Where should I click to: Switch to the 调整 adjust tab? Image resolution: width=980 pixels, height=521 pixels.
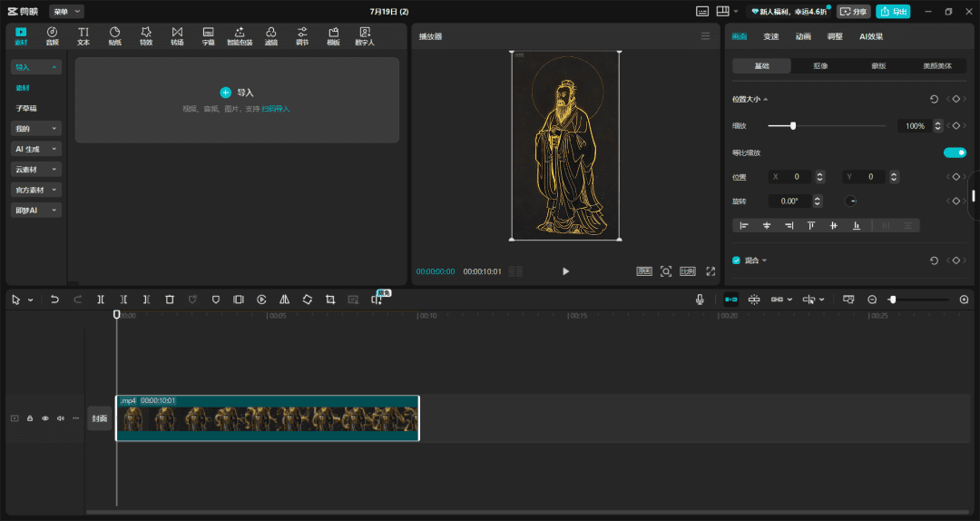[x=835, y=36]
